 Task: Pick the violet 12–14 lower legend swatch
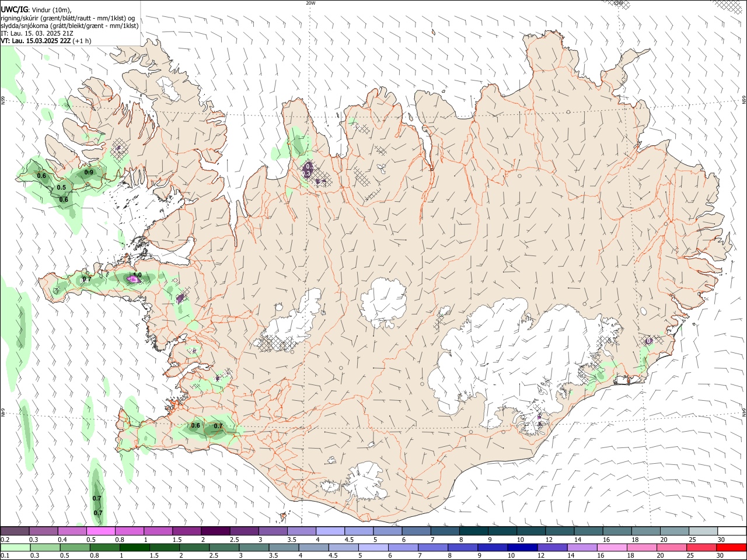point(552,547)
